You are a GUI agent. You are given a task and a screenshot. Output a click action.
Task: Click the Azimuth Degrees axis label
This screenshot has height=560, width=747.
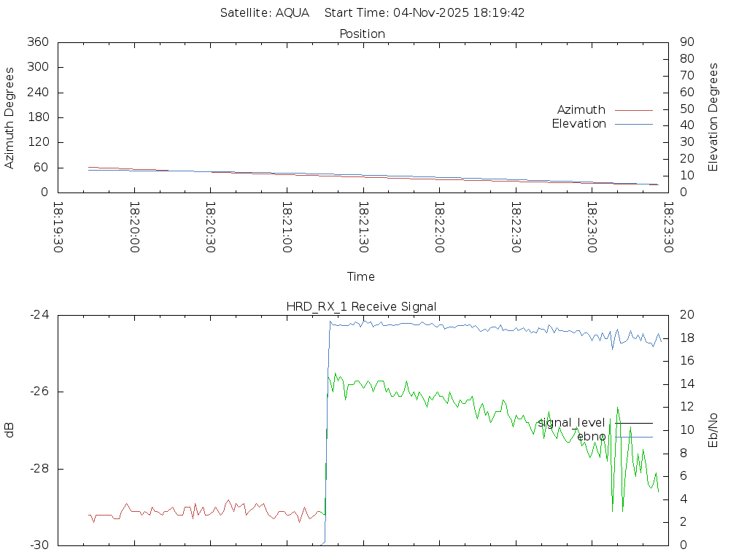[x=9, y=117]
